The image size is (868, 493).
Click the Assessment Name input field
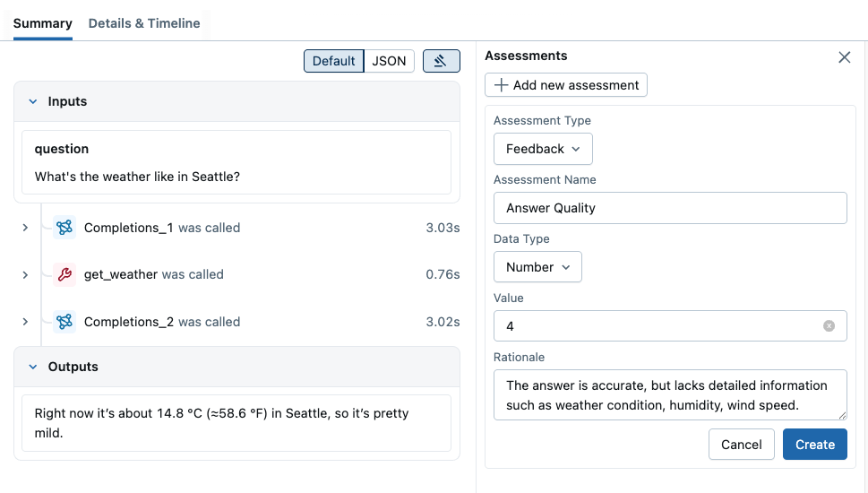pyautogui.click(x=670, y=208)
